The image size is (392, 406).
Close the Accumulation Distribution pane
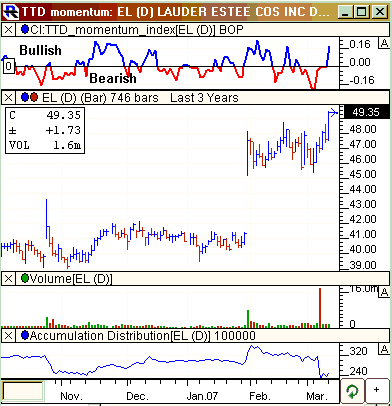9,336
